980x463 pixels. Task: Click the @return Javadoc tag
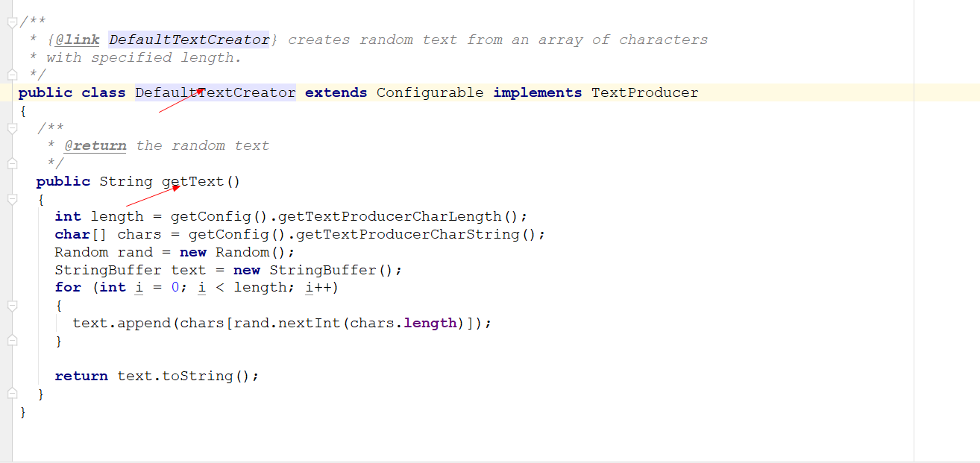(95, 145)
